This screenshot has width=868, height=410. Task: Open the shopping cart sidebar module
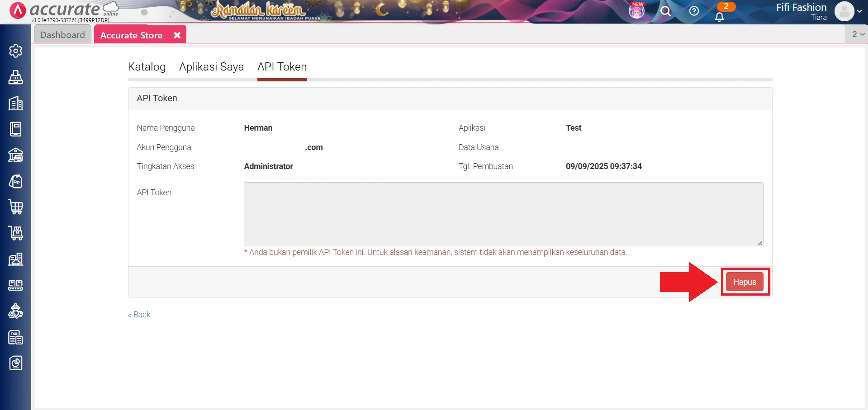pyautogui.click(x=15, y=207)
